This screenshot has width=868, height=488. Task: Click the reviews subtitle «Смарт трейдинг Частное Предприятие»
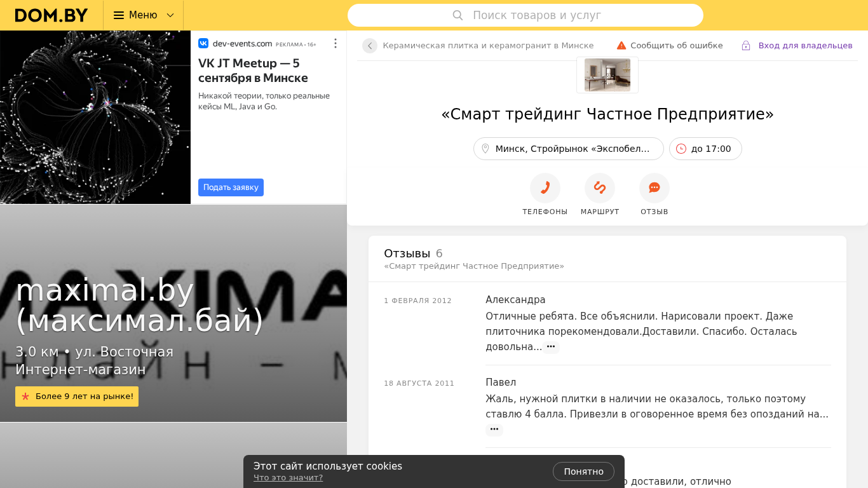(474, 266)
